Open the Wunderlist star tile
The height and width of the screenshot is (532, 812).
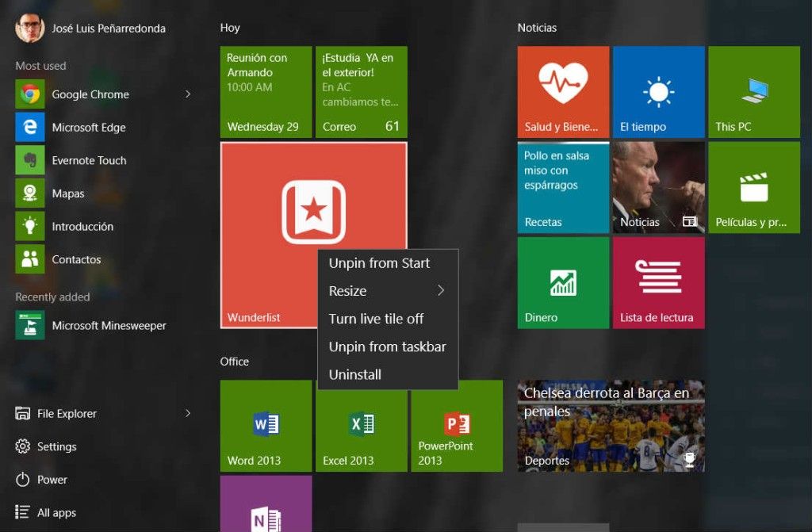click(313, 212)
